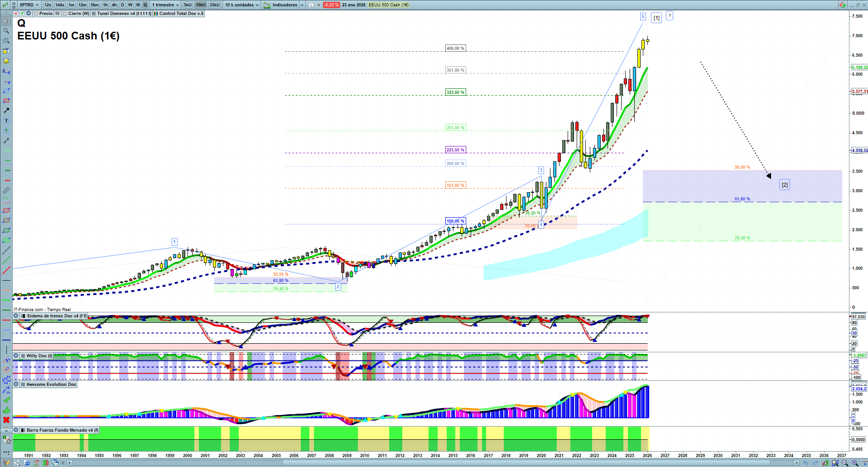
Task: Select the black arrow drawing tool
Action: pyautogui.click(x=6, y=111)
